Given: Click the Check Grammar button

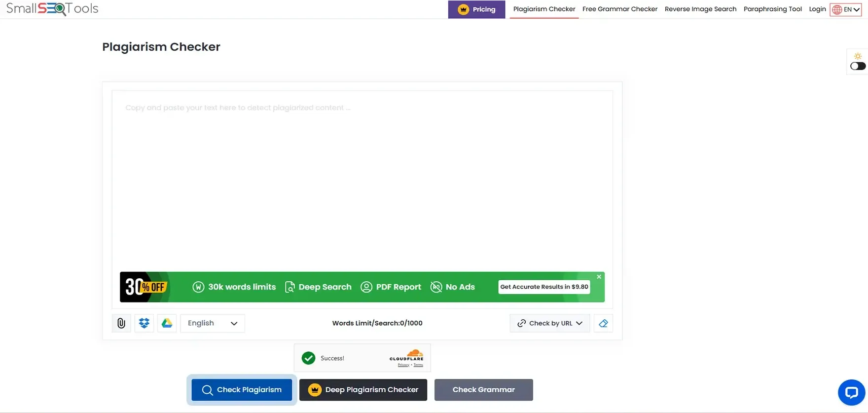Looking at the screenshot, I should (x=483, y=390).
